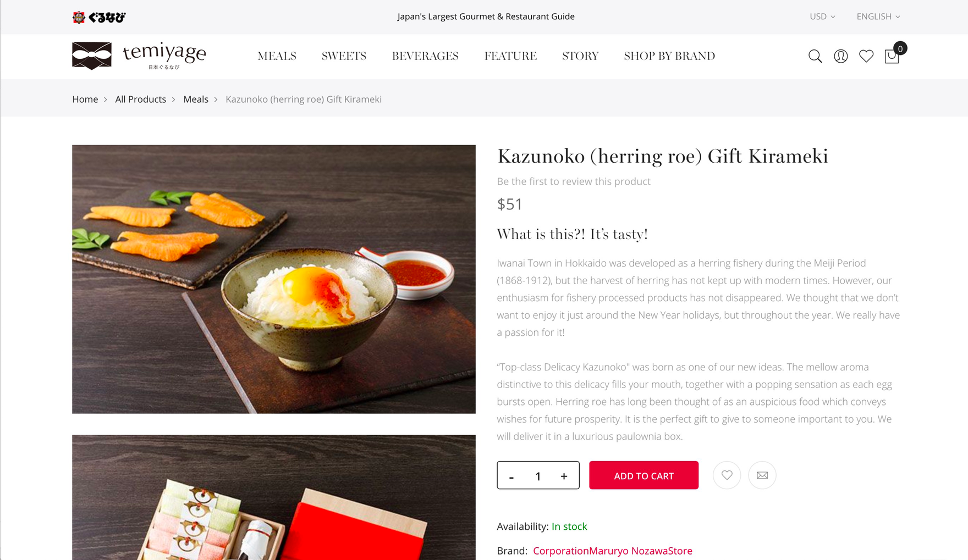Open the MEALS menu
The height and width of the screenshot is (560, 968).
pyautogui.click(x=277, y=56)
